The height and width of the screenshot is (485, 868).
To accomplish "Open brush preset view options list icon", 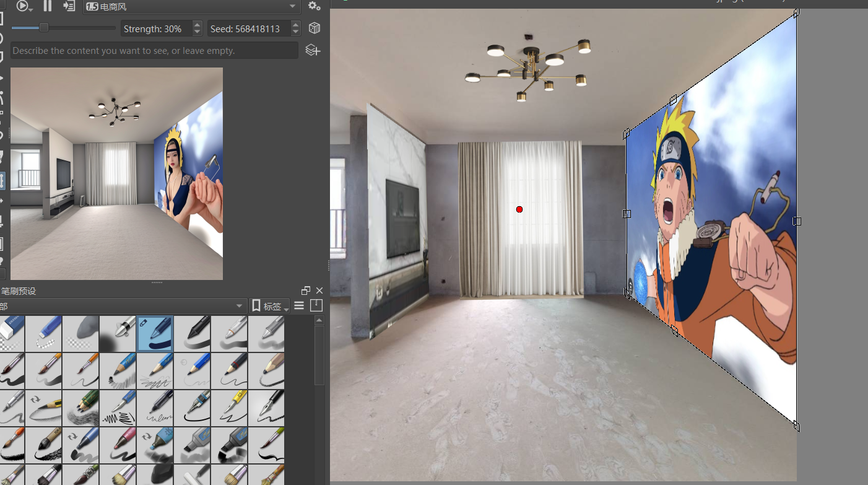I will [299, 305].
